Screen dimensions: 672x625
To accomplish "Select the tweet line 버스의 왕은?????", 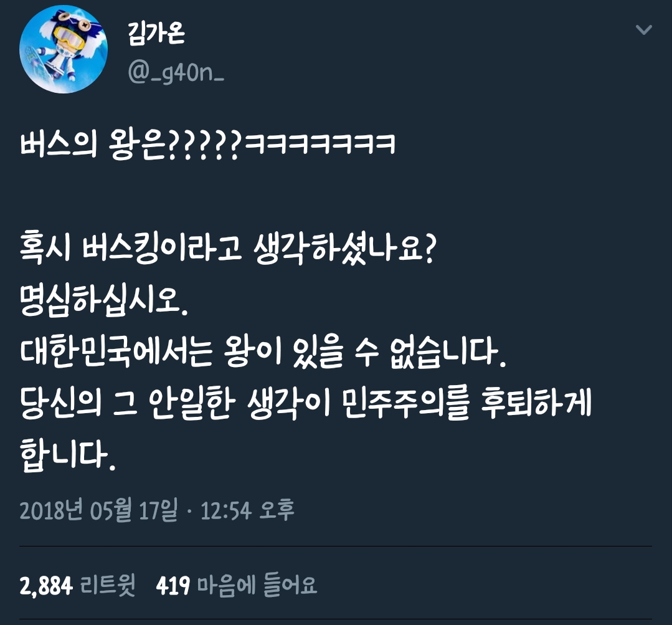I will 131,145.
